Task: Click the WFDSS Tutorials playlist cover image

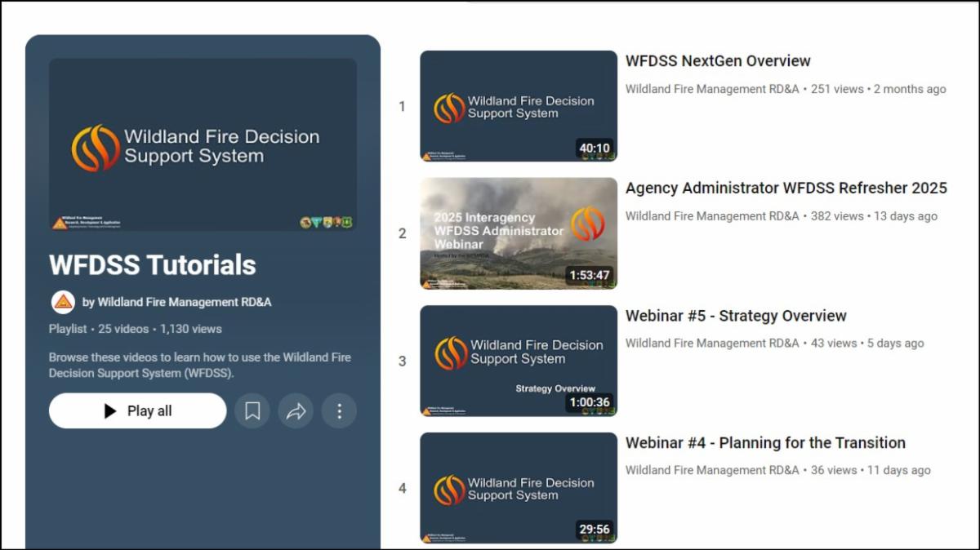Action: click(203, 144)
